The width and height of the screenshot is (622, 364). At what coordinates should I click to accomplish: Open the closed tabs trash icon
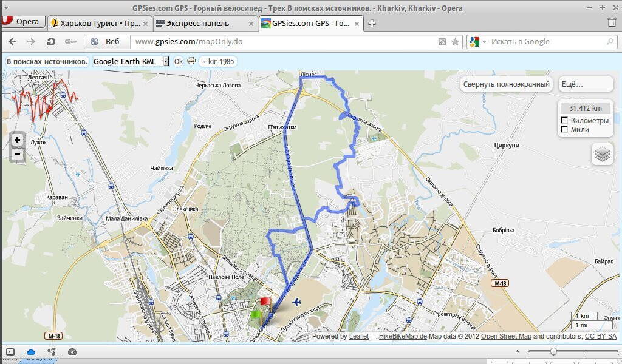(x=612, y=22)
